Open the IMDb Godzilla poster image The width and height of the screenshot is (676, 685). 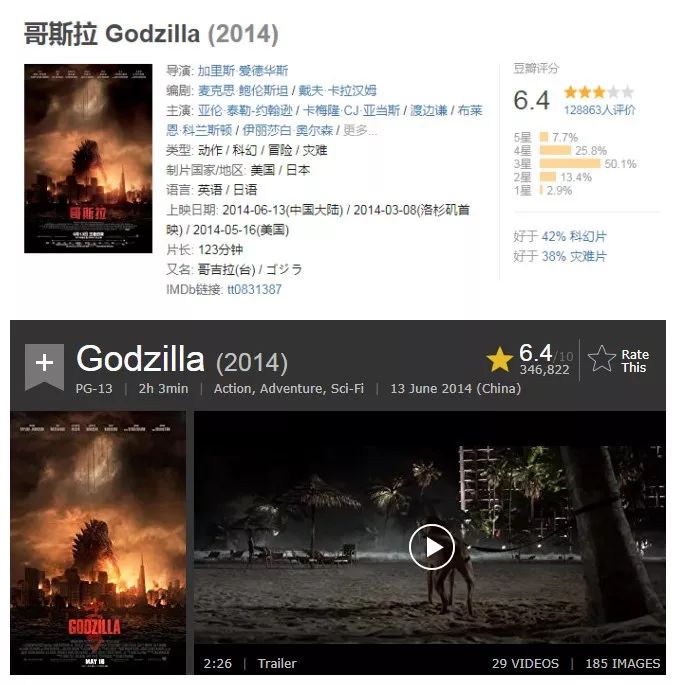click(98, 543)
